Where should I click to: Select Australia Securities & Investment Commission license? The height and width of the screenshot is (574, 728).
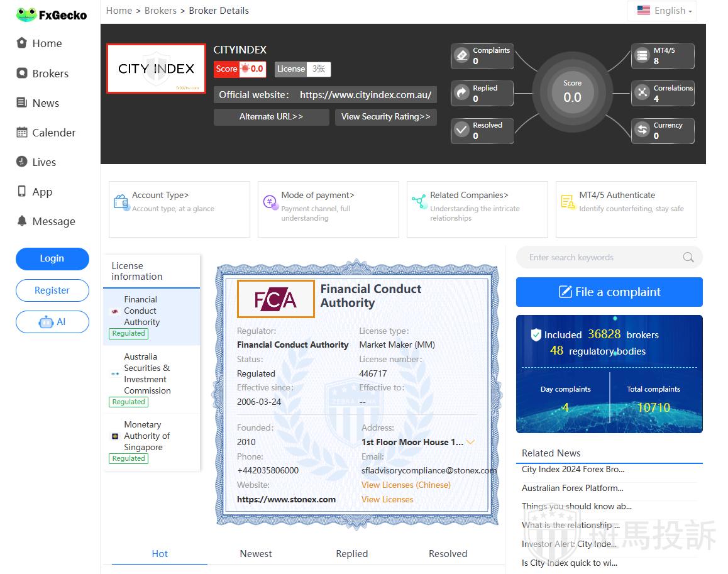147,373
